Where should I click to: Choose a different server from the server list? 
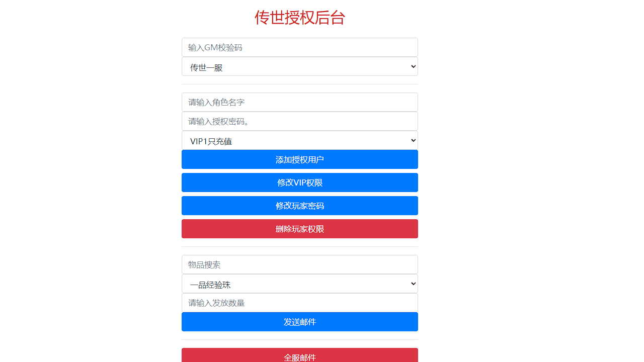pos(300,66)
